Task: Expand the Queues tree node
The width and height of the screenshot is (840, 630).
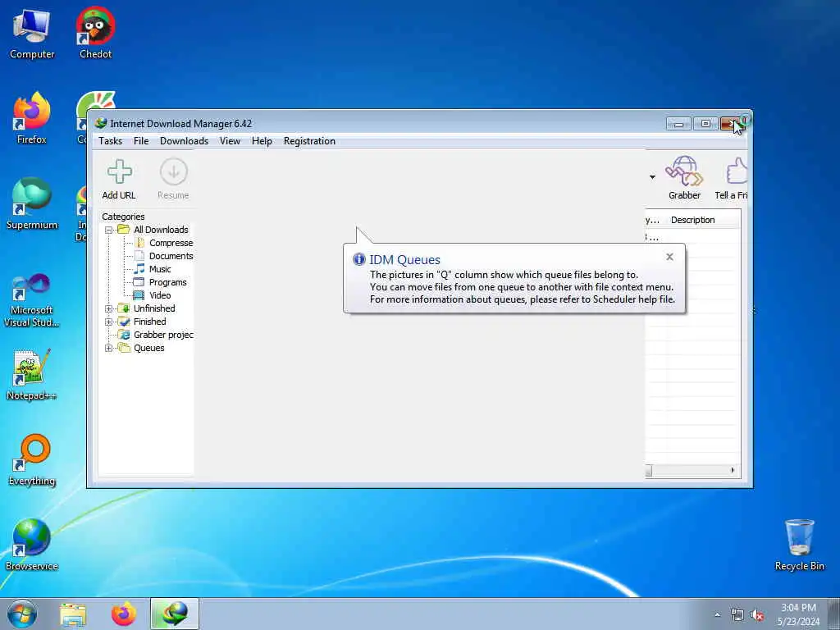Action: 109,348
